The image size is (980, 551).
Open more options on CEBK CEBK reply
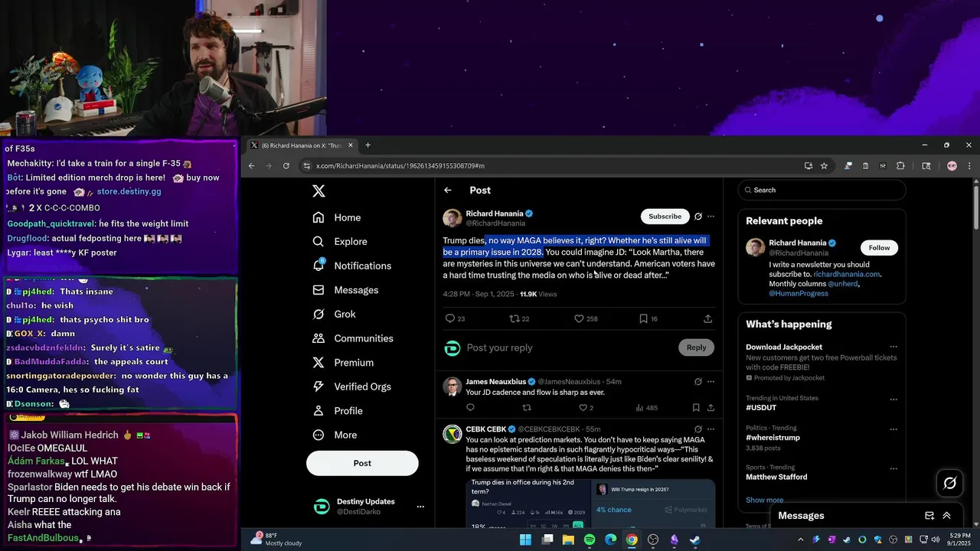[710, 429]
